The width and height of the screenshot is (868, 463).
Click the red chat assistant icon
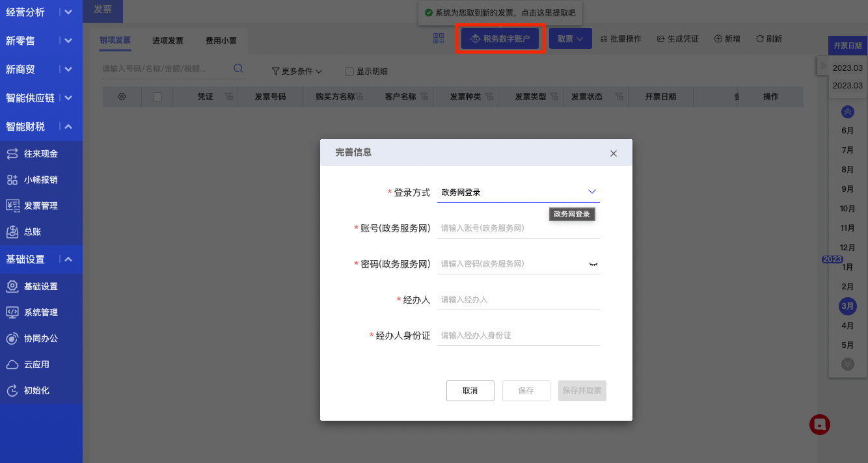click(x=820, y=424)
